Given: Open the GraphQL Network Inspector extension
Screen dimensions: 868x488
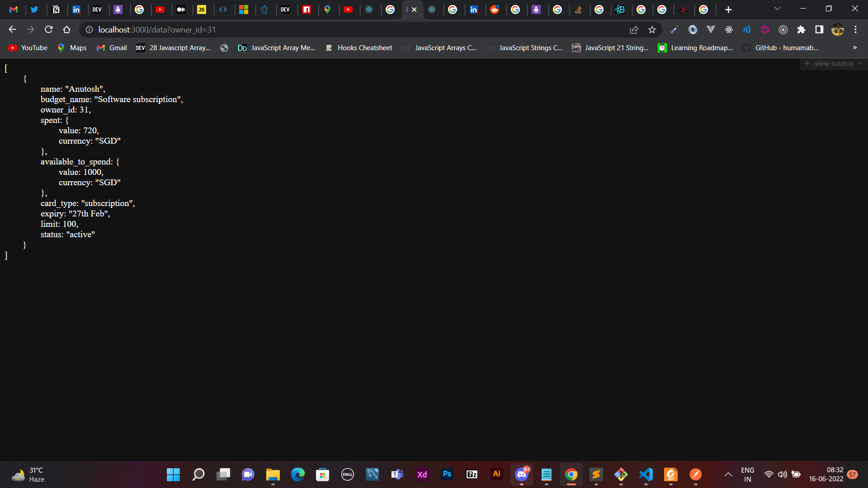Looking at the screenshot, I should (765, 29).
